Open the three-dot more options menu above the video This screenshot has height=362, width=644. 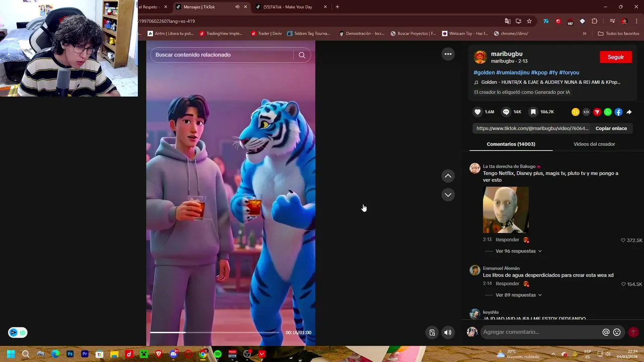448,54
